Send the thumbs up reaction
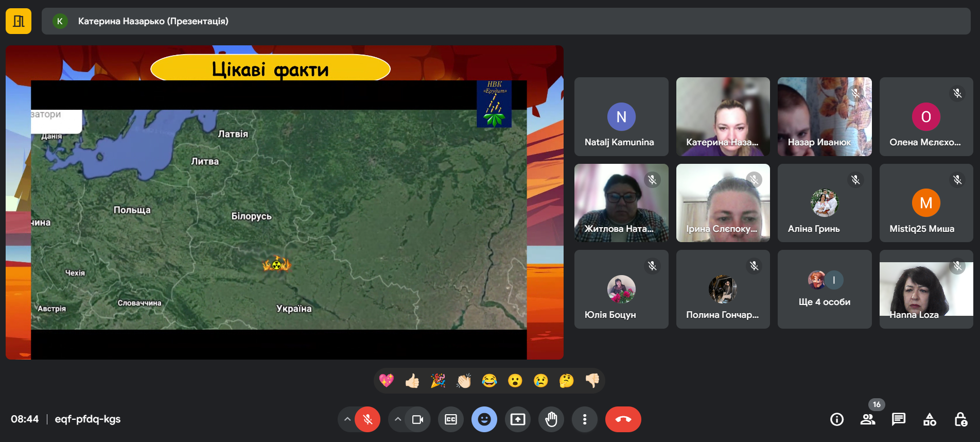 (x=412, y=381)
